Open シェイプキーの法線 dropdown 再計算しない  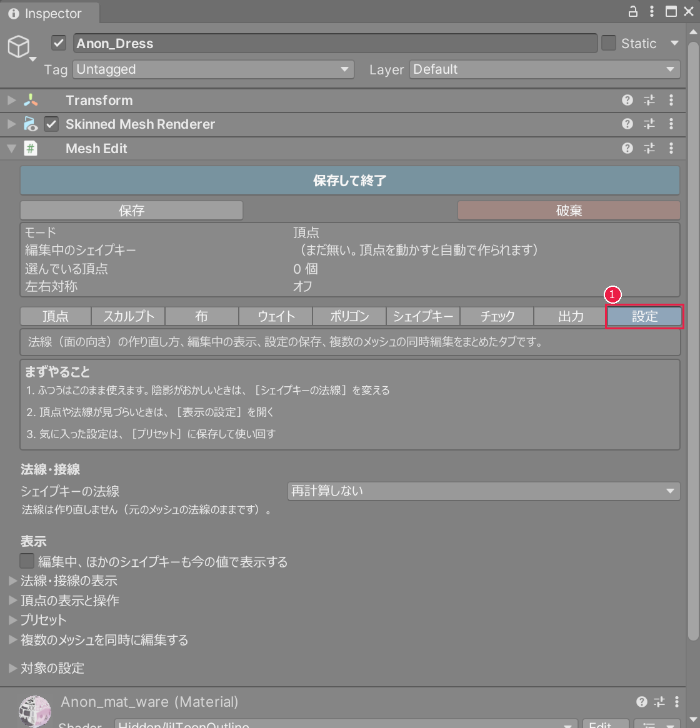484,491
